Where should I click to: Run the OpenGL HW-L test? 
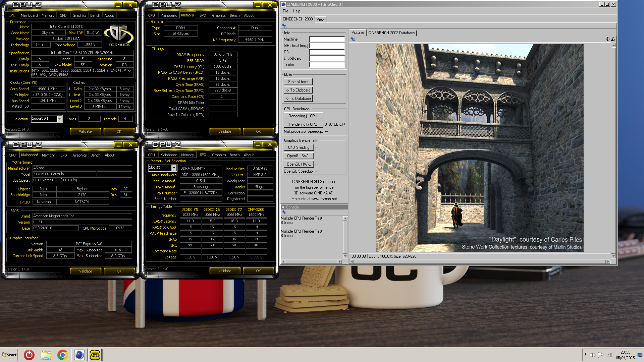(x=299, y=164)
